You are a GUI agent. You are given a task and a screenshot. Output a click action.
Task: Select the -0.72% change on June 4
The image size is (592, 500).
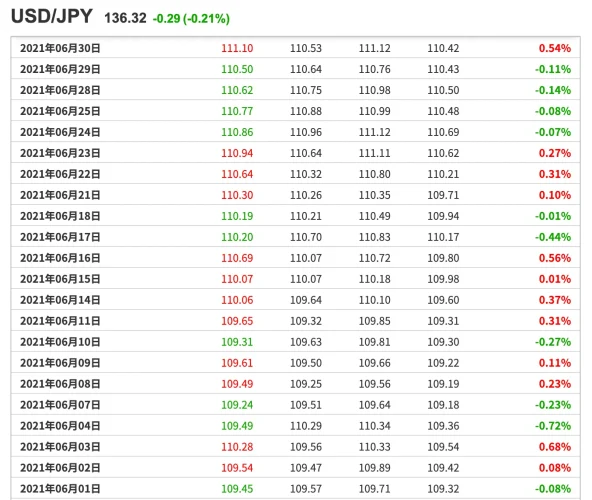click(x=553, y=426)
